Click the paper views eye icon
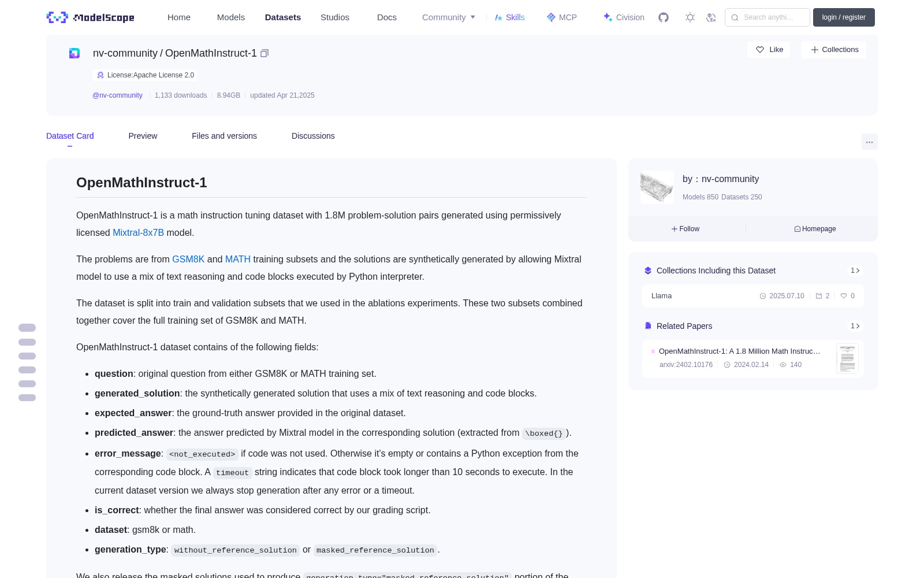The image size is (924, 578). (x=783, y=365)
